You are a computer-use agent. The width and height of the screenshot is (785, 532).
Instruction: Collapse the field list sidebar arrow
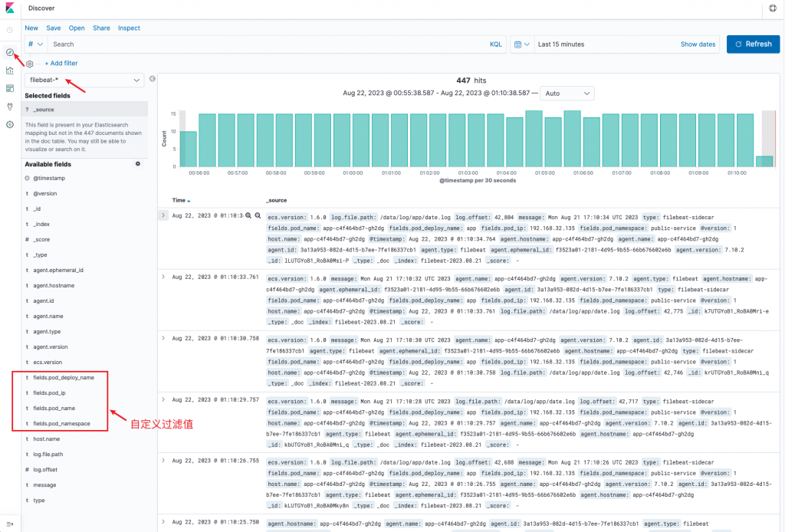click(x=153, y=79)
